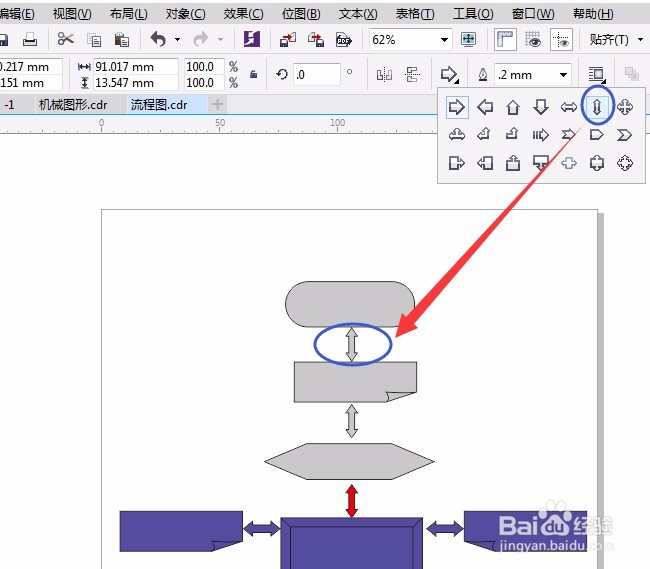The image size is (650, 569).
Task: Open the 布局(L) menu
Action: pos(129,14)
